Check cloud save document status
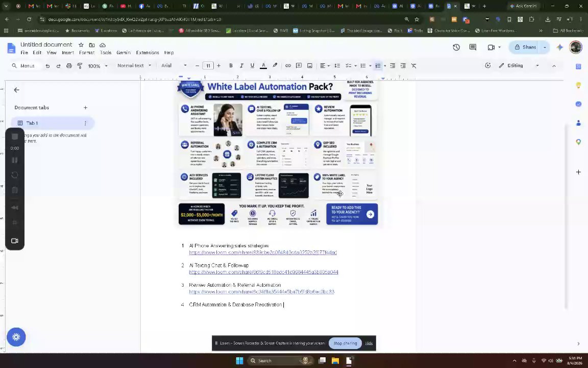Image resolution: width=588 pixels, height=368 pixels. (103, 44)
